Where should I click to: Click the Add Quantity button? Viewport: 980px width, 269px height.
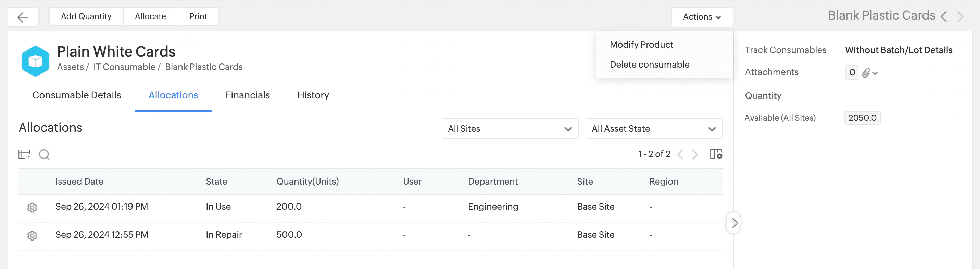[86, 16]
